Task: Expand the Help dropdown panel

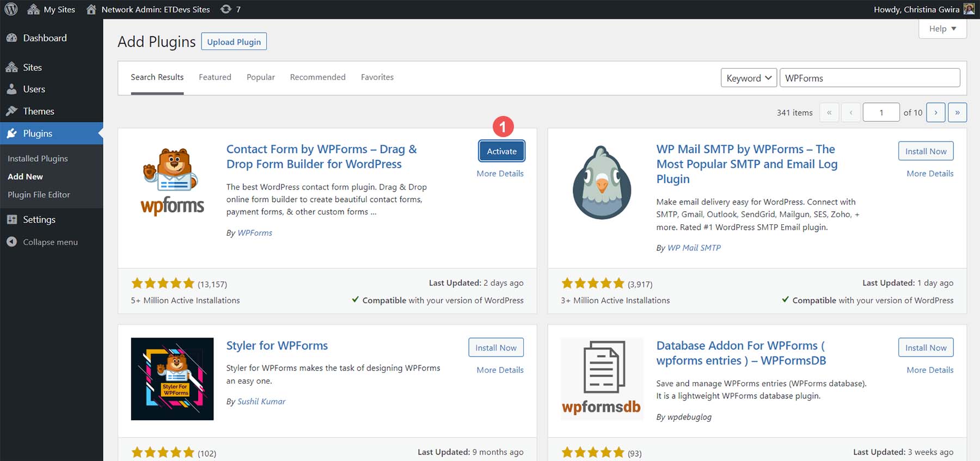Action: (x=942, y=29)
